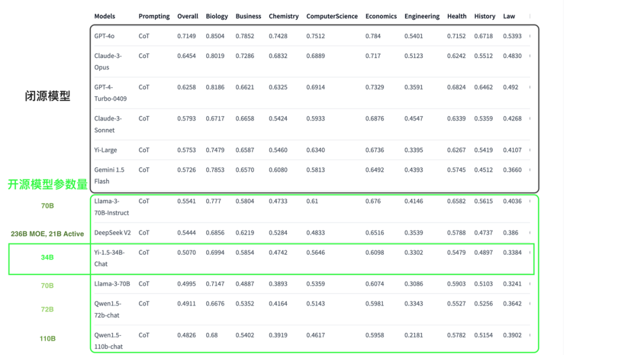Select the Qwen1.5-110b-chat model name

108,341
